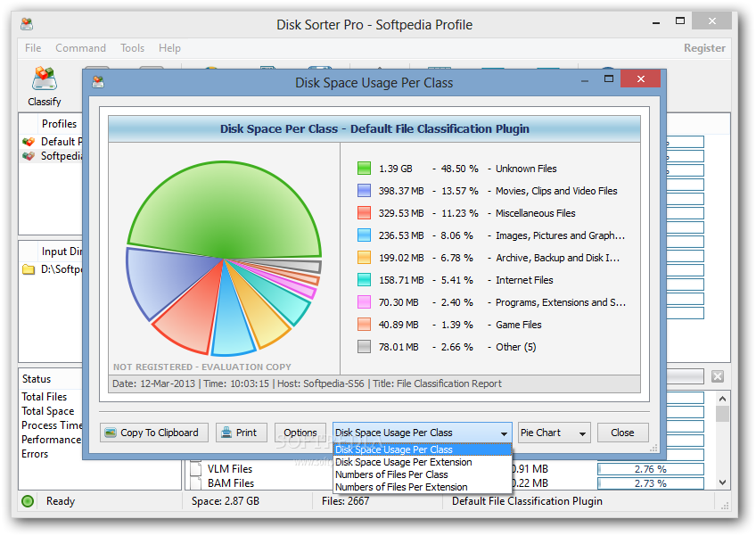
Task: Click the red Miscellaneous Files color swatch
Action: pyautogui.click(x=364, y=213)
